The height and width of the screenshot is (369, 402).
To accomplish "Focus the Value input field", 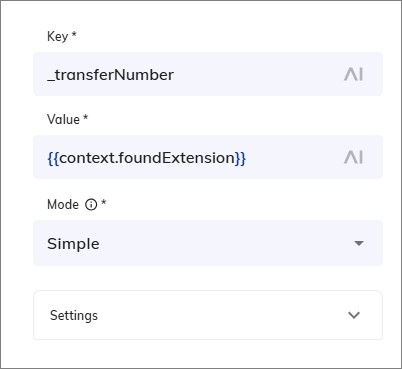I will click(208, 157).
